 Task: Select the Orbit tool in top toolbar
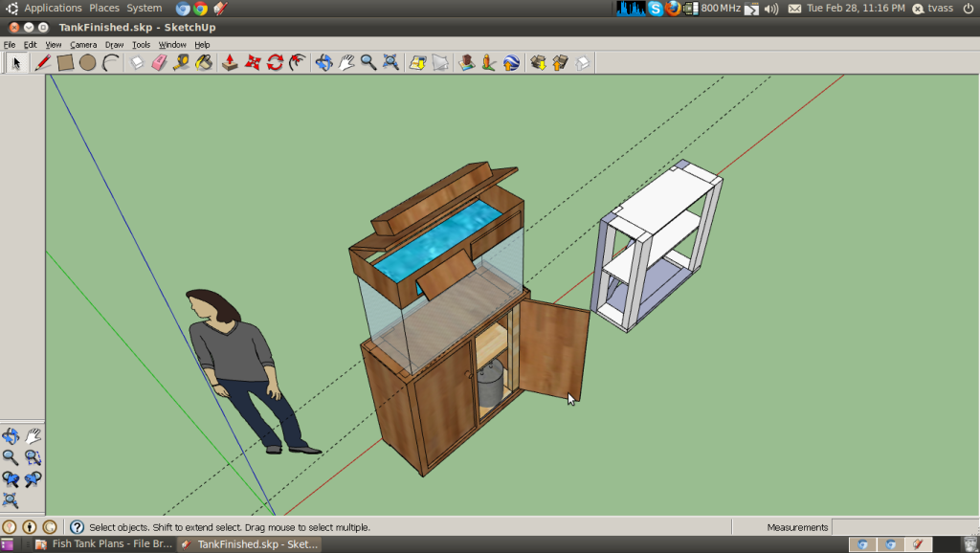click(323, 62)
